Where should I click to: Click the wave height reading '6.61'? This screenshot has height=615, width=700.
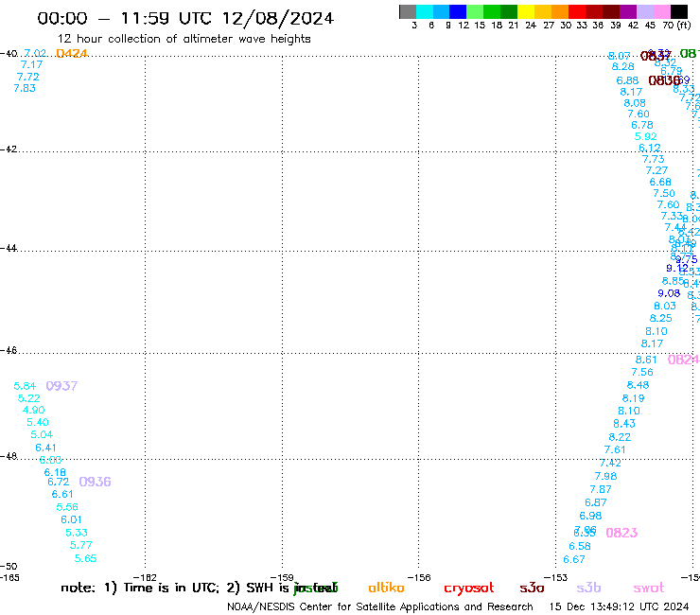tap(62, 494)
